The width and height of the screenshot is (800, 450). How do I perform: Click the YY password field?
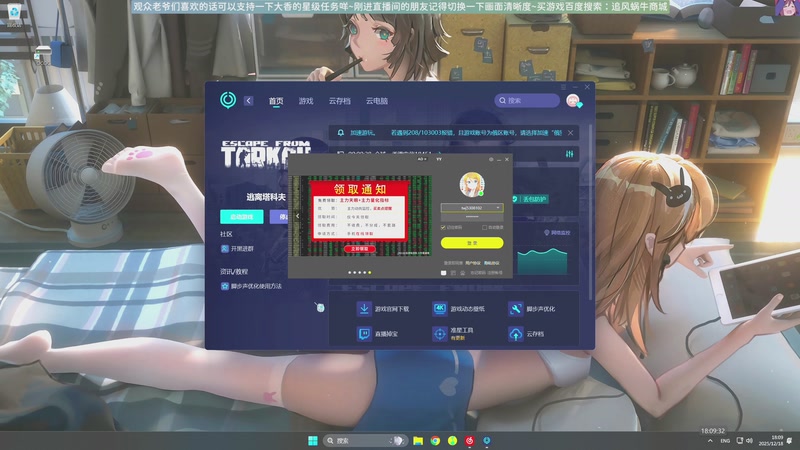[x=472, y=217]
